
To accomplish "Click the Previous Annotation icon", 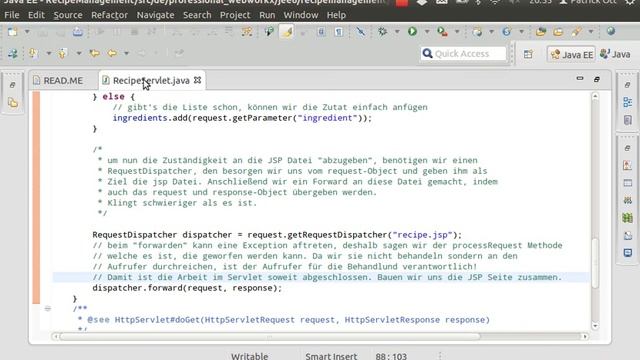I will coord(62,53).
